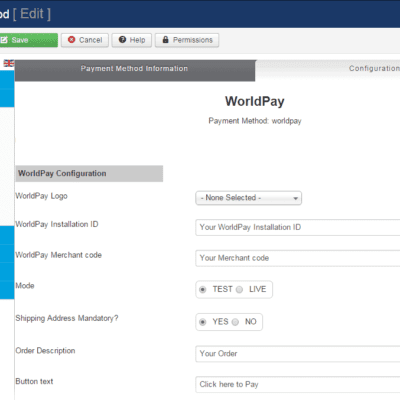
Task: Select YES for Shipping Address Mandatory
Action: click(x=202, y=322)
